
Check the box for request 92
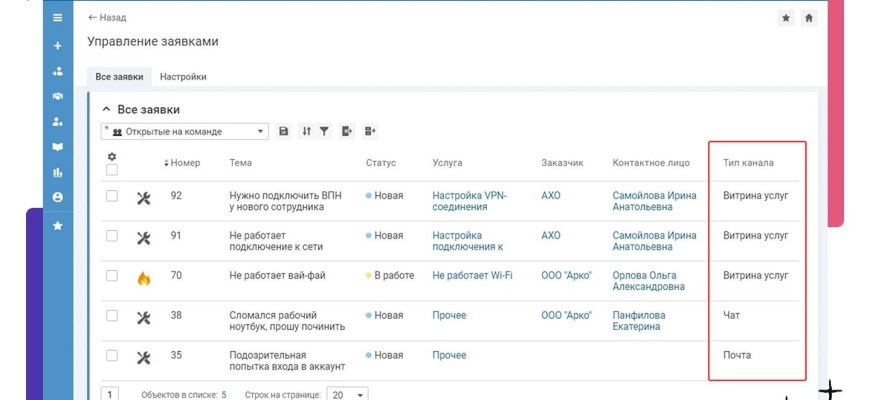pyautogui.click(x=112, y=196)
